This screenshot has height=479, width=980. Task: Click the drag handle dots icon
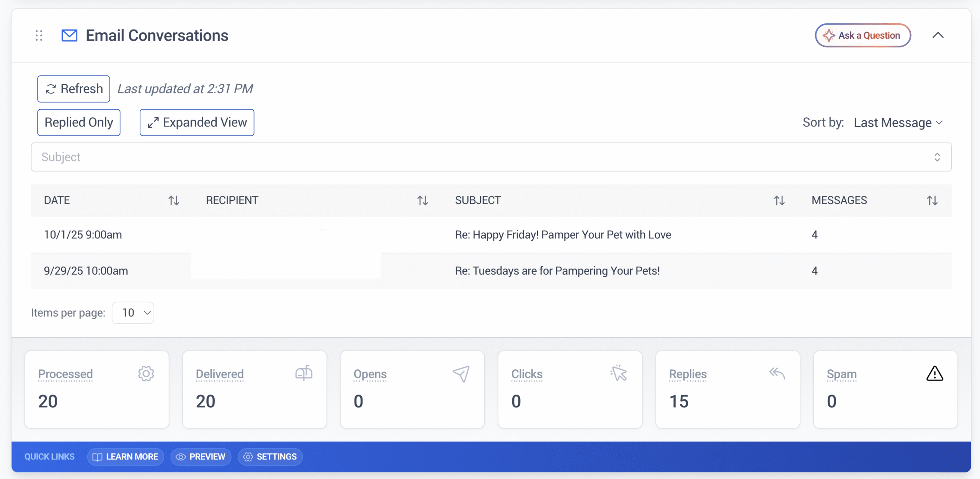tap(39, 35)
